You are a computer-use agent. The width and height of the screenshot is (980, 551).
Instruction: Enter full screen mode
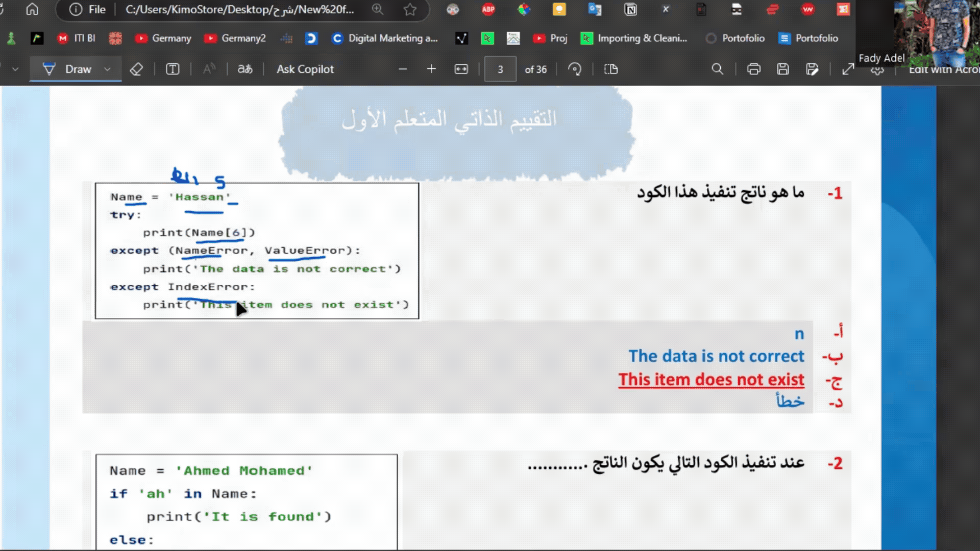tap(848, 69)
